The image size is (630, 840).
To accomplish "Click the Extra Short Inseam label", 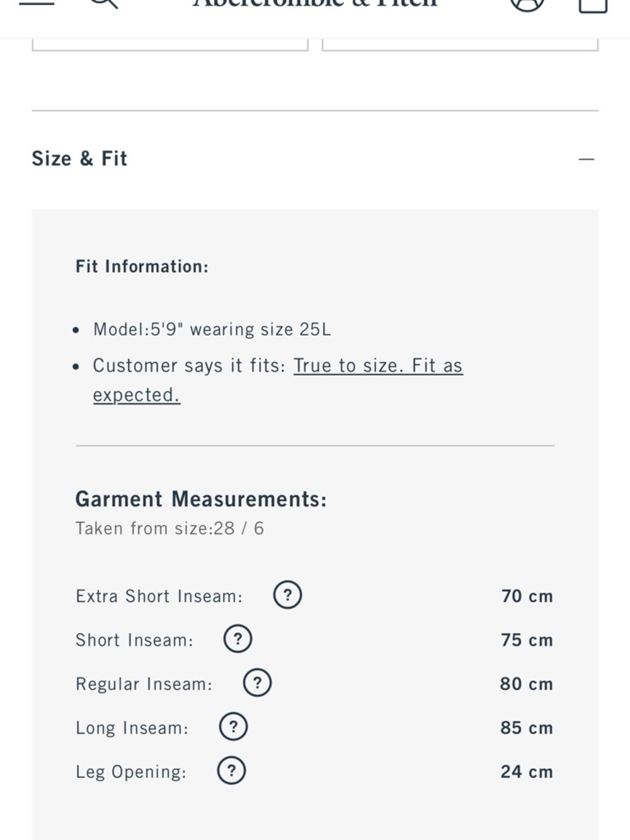I will pyautogui.click(x=159, y=596).
